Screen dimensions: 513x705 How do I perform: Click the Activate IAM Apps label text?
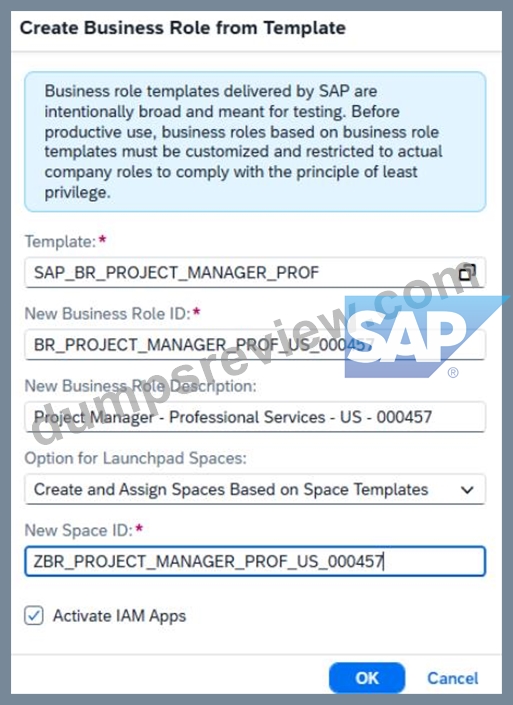coord(119,616)
